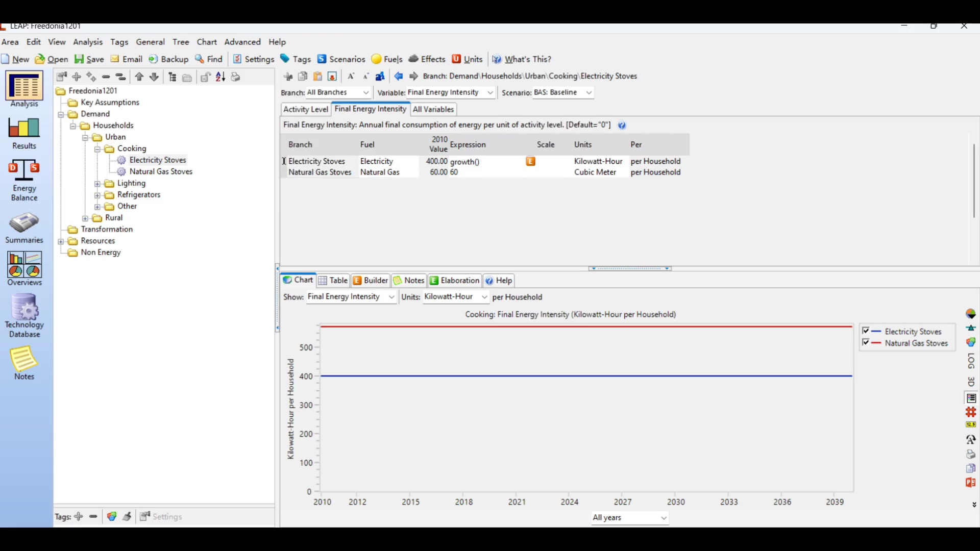Select Natural Gas Stoves tree item
Viewport: 980px width, 551px height.
click(161, 172)
